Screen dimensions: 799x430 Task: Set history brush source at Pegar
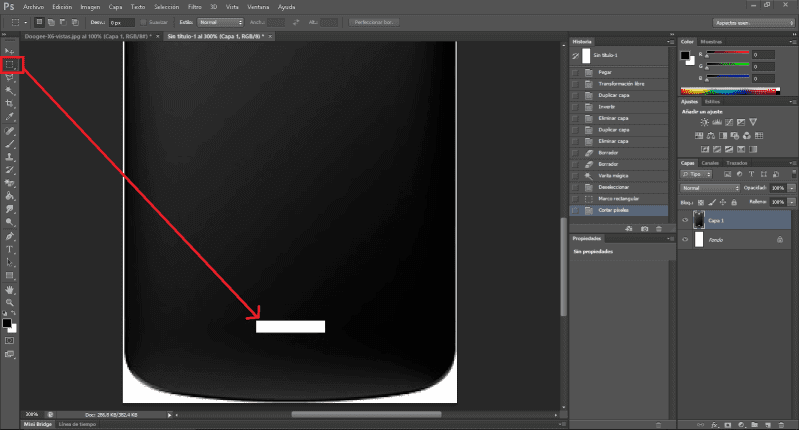(x=575, y=72)
